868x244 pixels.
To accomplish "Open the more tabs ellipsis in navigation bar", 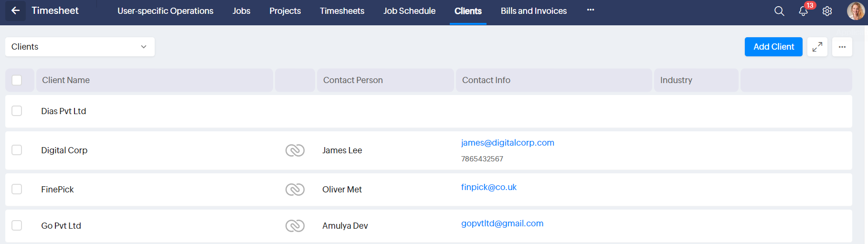I will point(591,10).
